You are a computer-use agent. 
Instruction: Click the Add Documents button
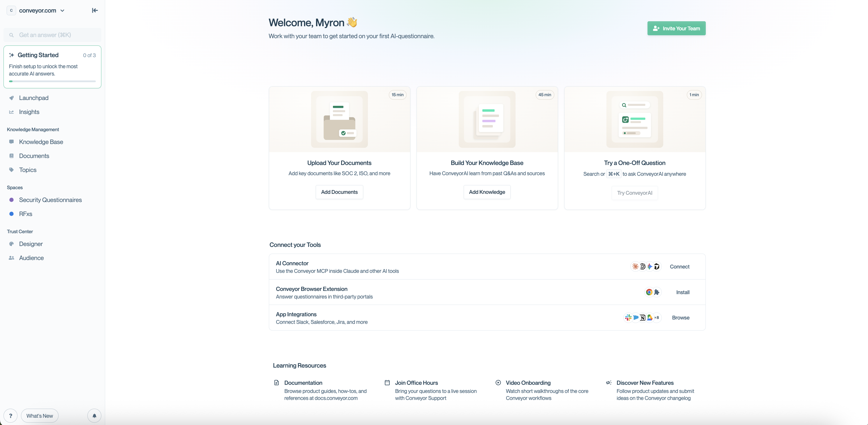coord(339,192)
